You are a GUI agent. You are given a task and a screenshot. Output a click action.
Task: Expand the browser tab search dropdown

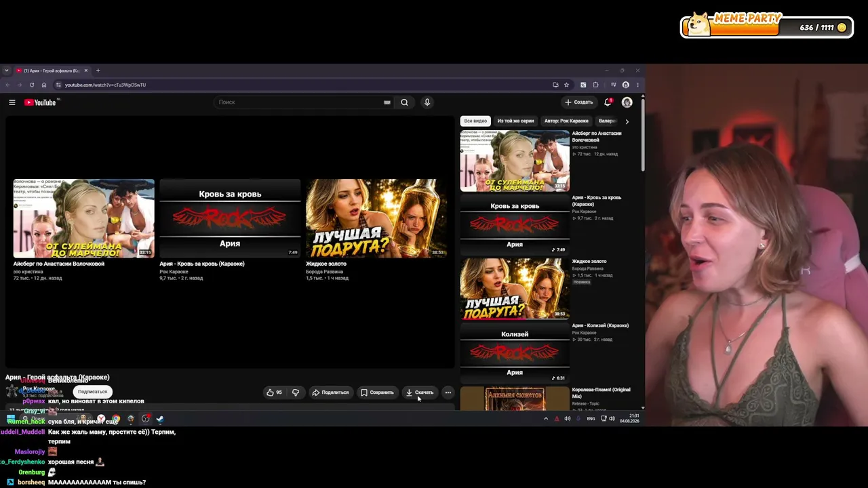pos(7,70)
